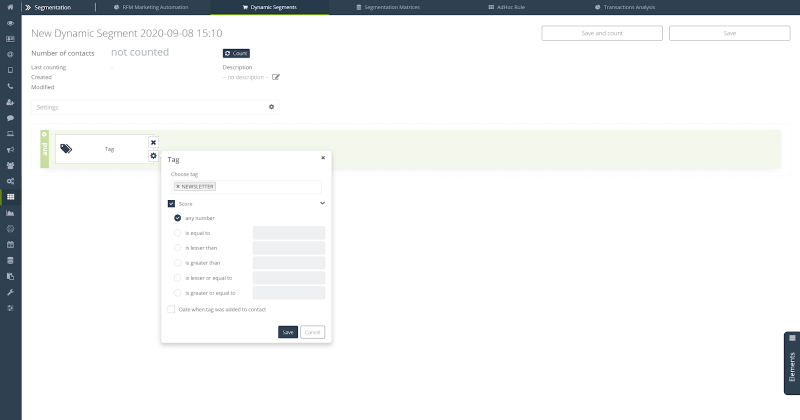Click the is equal to value field
This screenshot has height=420, width=800.
tap(289, 233)
